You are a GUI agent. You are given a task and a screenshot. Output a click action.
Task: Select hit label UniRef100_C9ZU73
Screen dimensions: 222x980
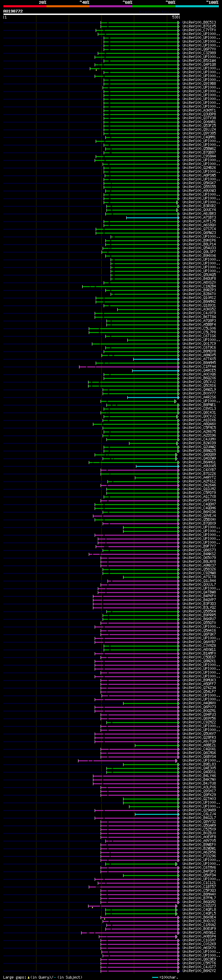pyautogui.click(x=199, y=906)
